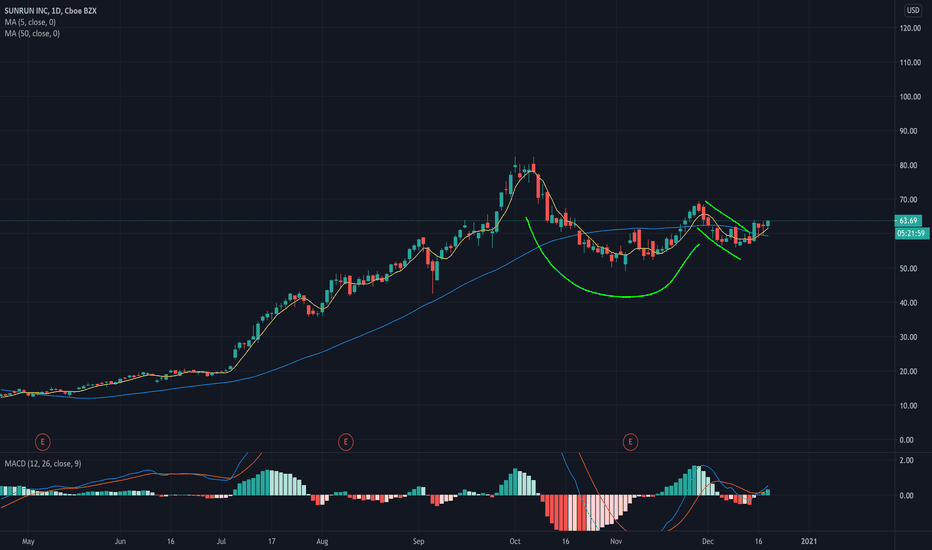Select the MA (50, close, 0) indicator label
The height and width of the screenshot is (550, 932).
click(32, 33)
